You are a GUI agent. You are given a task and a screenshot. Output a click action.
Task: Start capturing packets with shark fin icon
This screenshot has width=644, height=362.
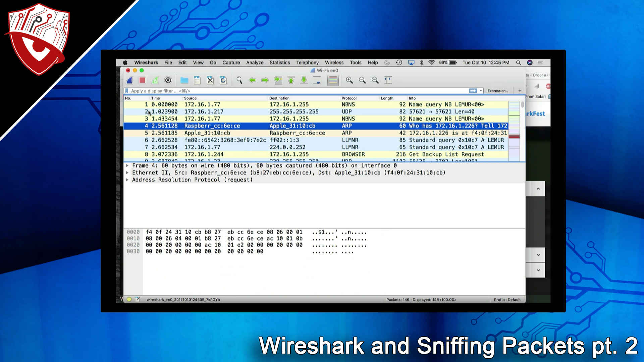click(130, 80)
